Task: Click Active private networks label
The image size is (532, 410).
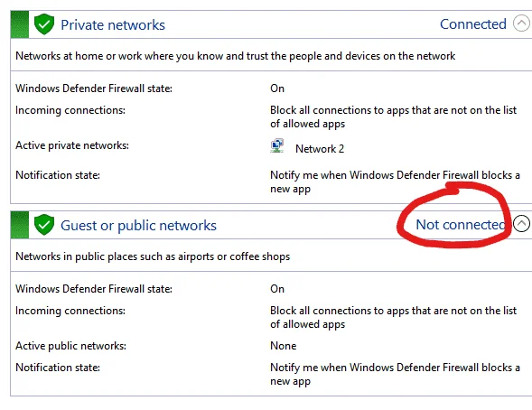Action: click(72, 145)
